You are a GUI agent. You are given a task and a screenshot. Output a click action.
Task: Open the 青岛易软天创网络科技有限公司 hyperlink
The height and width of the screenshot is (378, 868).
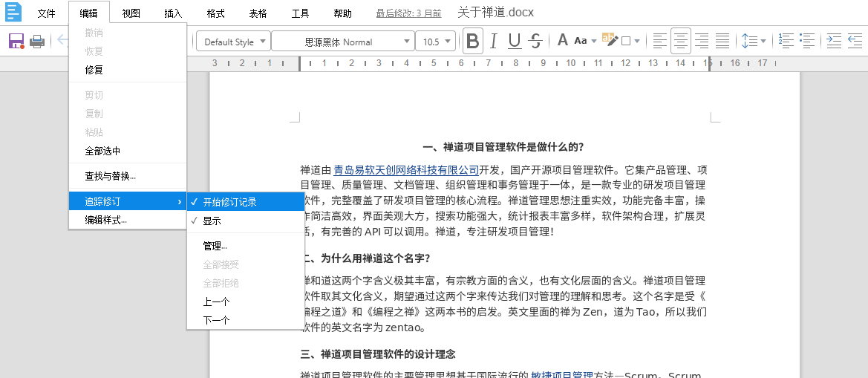(406, 169)
